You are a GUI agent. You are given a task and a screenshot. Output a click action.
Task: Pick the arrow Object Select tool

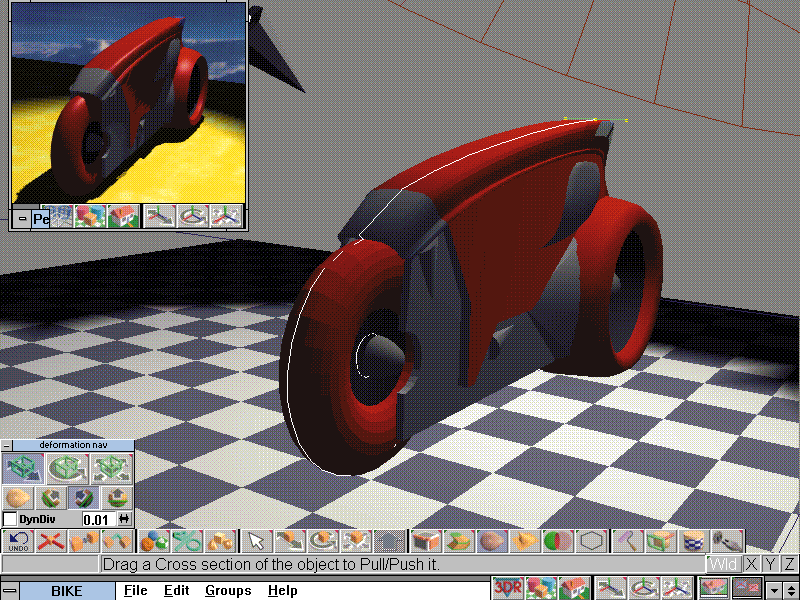click(256, 541)
